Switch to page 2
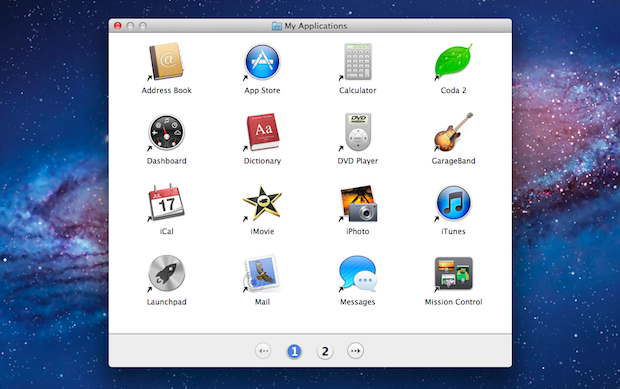Screen dimensions: 620x389 point(325,351)
